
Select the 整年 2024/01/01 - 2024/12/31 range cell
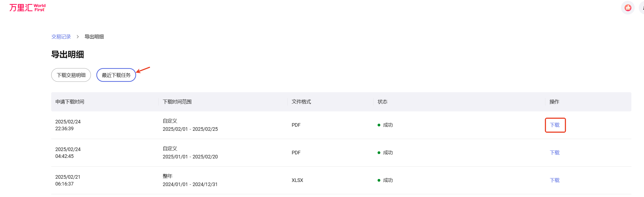pyautogui.click(x=190, y=181)
